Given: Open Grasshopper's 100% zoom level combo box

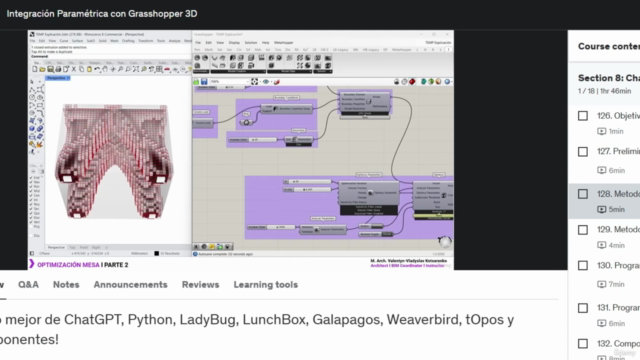Looking at the screenshot, I should coord(229,82).
